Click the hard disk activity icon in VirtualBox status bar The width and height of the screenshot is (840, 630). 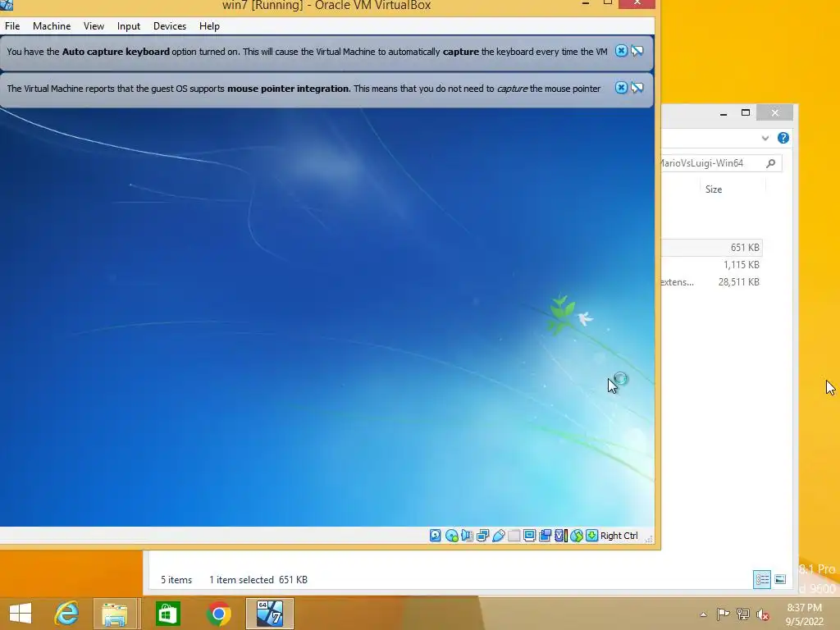435,535
